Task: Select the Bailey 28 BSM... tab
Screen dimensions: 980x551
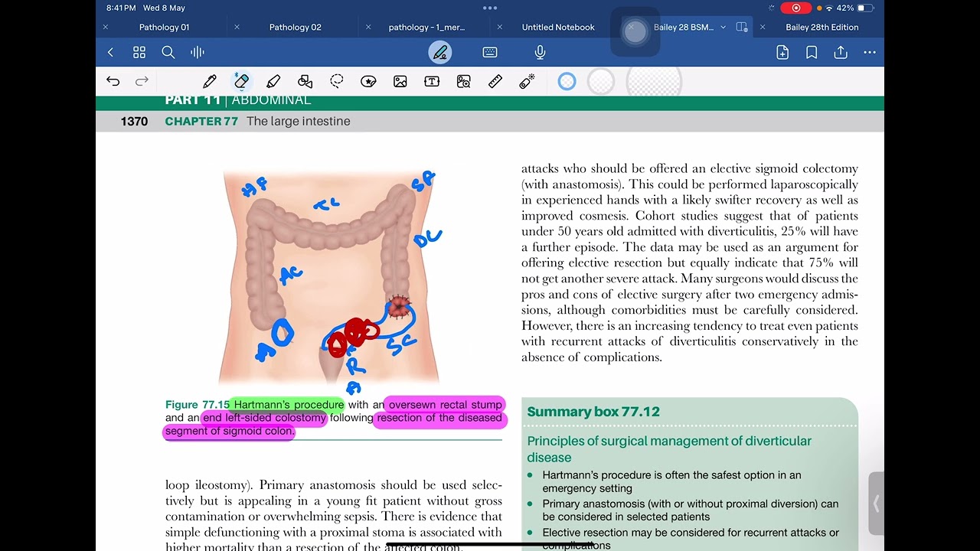Action: point(683,27)
